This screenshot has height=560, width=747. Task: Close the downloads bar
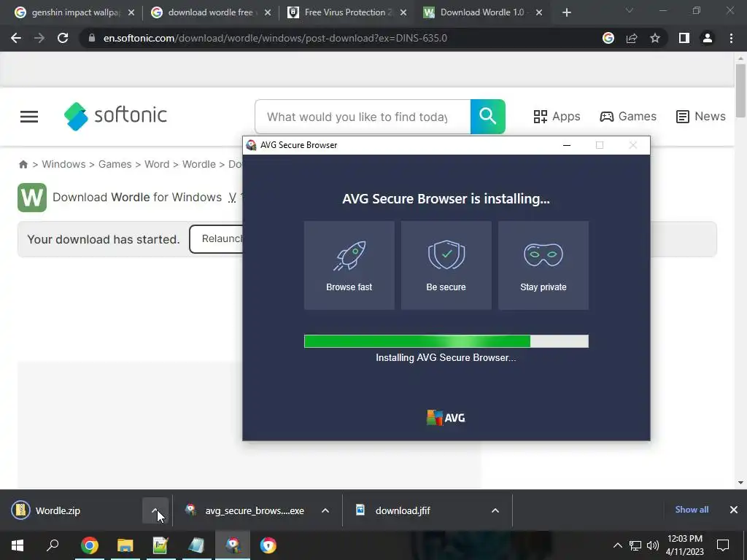pos(734,510)
